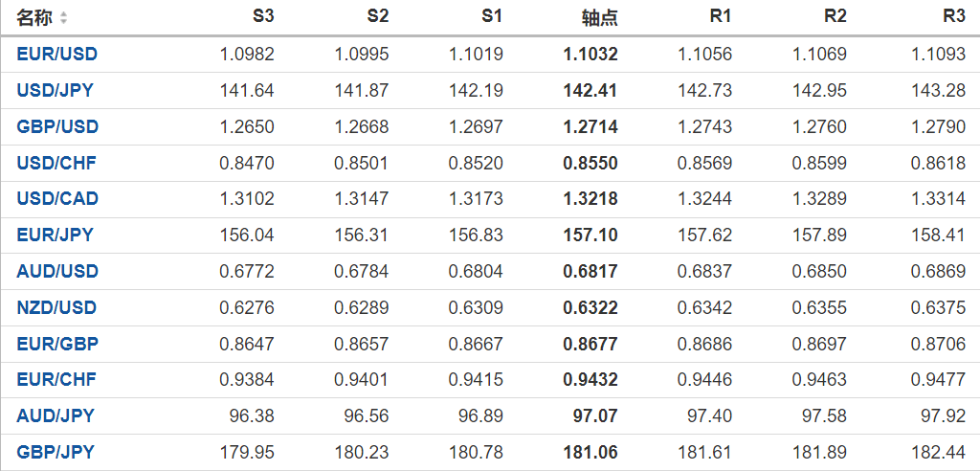
Task: Click the 轴点 pivot column header
Action: coord(599,18)
